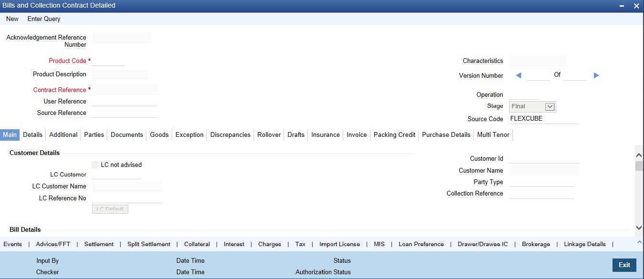Image resolution: width=644 pixels, height=279 pixels.
Task: Click the Source Reference input field
Action: coord(124,113)
